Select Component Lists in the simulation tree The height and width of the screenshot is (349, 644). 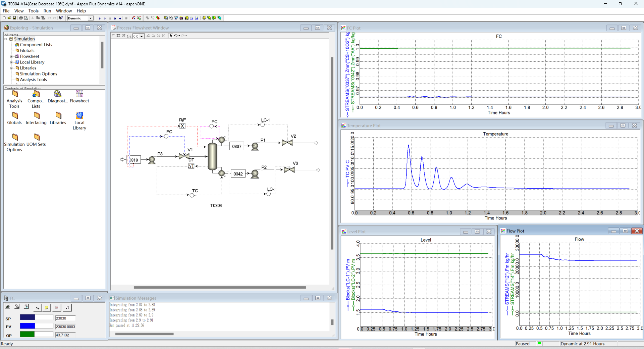tap(36, 45)
